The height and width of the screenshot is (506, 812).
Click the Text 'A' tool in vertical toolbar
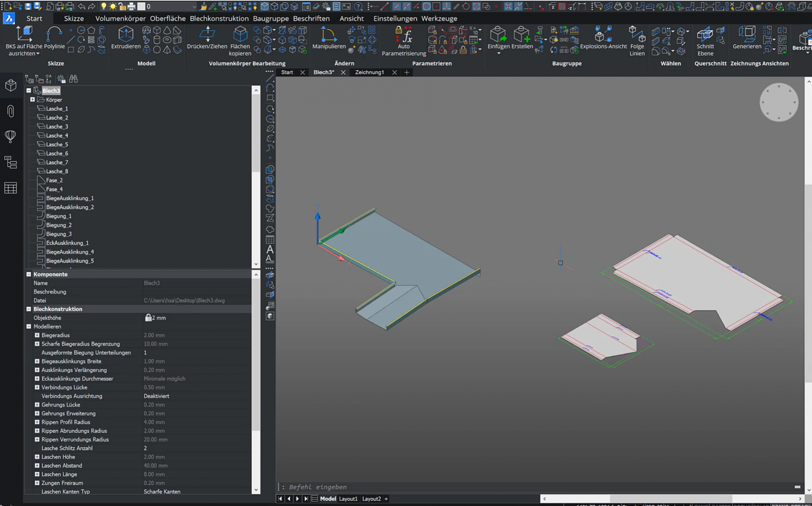pos(270,250)
